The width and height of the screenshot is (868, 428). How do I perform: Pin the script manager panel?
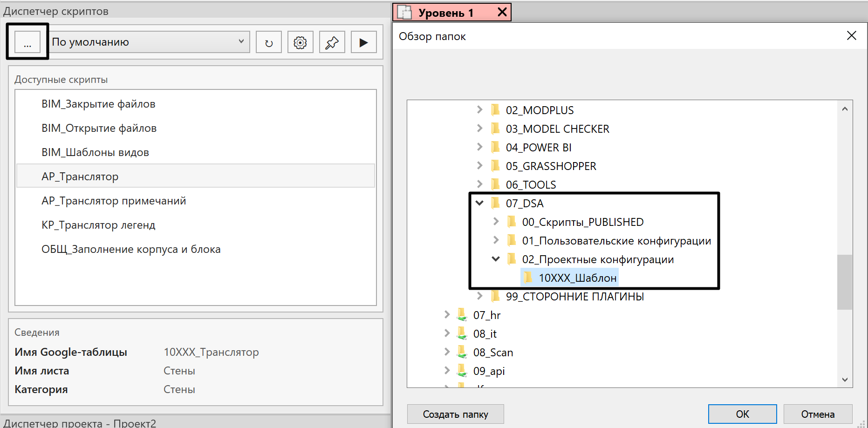pyautogui.click(x=332, y=42)
